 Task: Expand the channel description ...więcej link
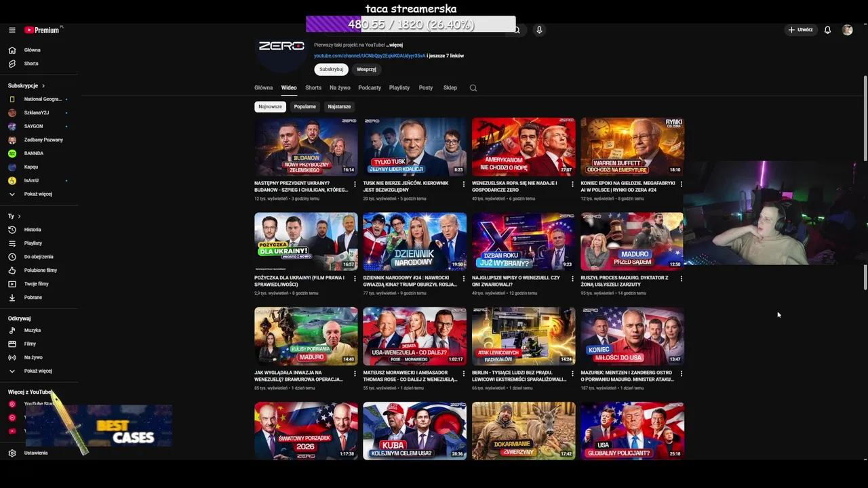pos(394,45)
